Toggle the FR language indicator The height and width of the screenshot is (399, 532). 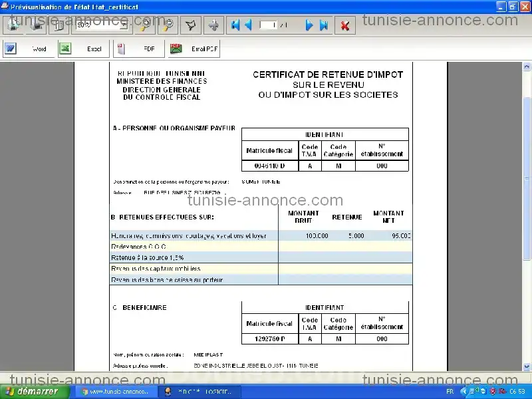pyautogui.click(x=450, y=392)
